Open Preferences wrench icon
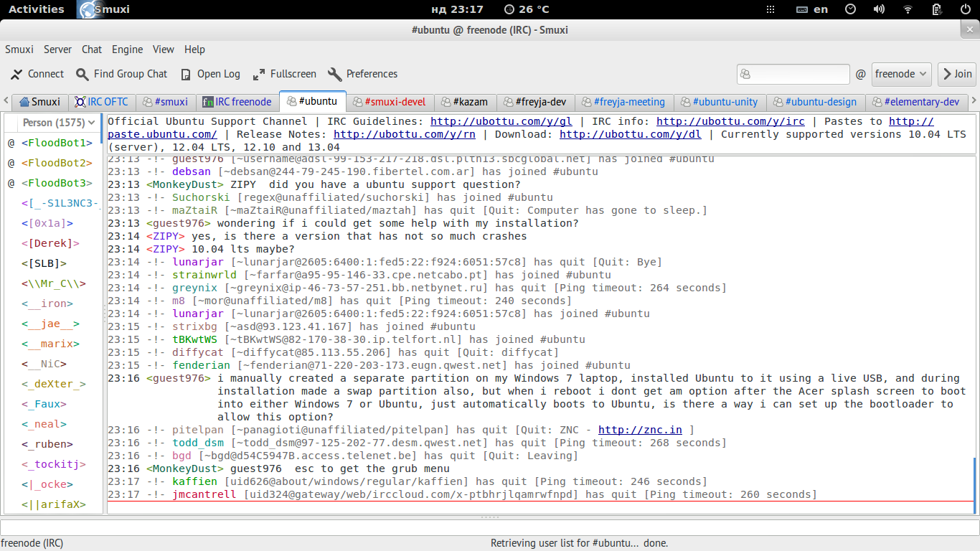The width and height of the screenshot is (980, 551). coord(334,74)
